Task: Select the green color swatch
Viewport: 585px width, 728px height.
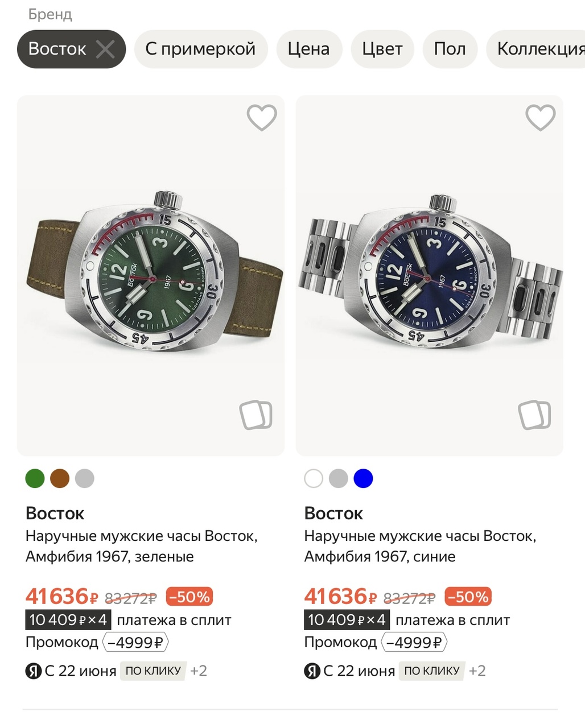Action: tap(35, 478)
